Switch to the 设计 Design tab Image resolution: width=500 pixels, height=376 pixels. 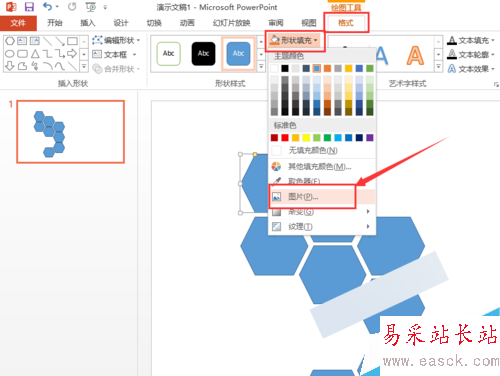pyautogui.click(x=121, y=23)
